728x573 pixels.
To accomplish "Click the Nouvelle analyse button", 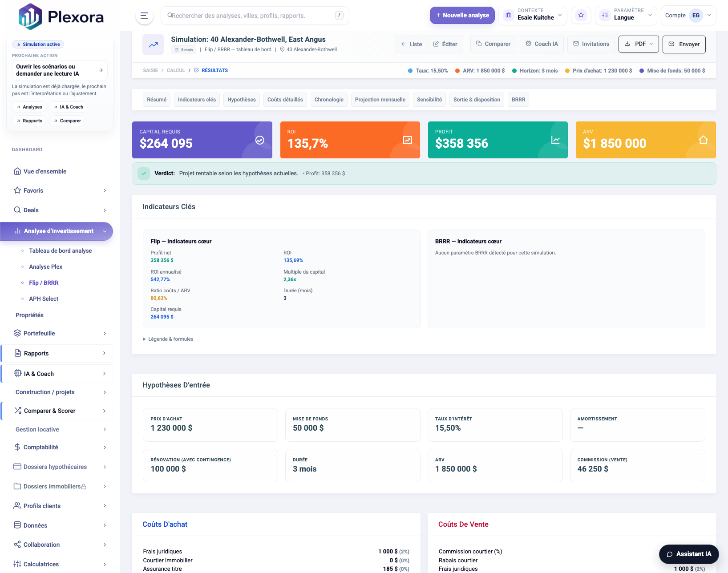I will (462, 16).
